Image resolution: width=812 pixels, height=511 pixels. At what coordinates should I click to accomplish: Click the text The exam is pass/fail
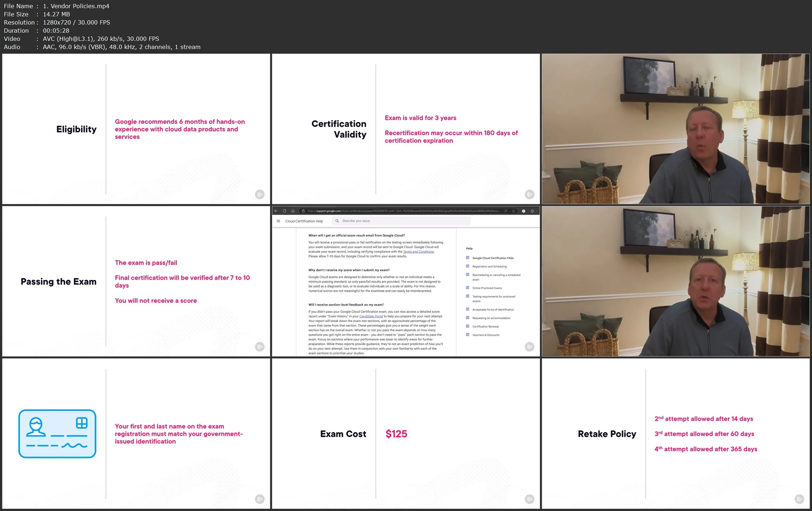click(146, 263)
